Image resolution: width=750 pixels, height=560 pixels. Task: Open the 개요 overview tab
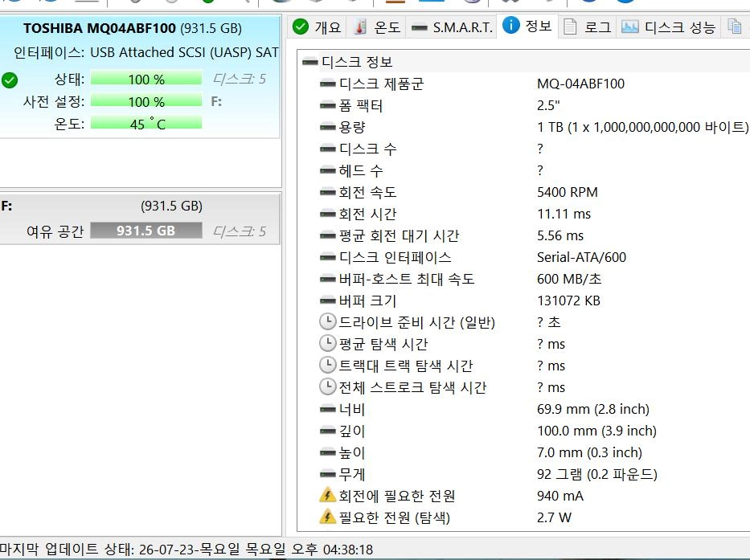[317, 27]
